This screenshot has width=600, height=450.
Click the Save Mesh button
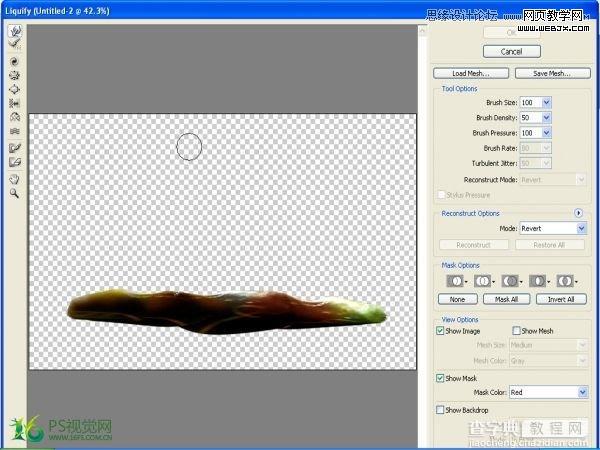(552, 73)
